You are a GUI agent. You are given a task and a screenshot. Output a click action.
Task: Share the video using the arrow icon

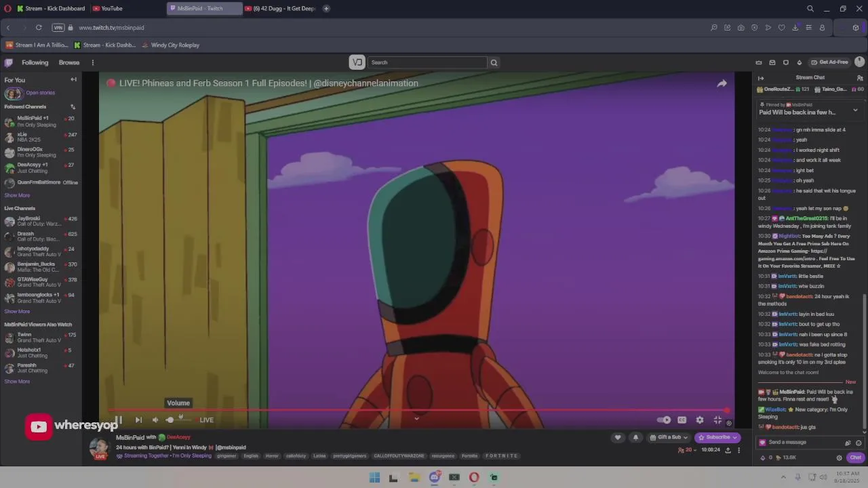(722, 83)
